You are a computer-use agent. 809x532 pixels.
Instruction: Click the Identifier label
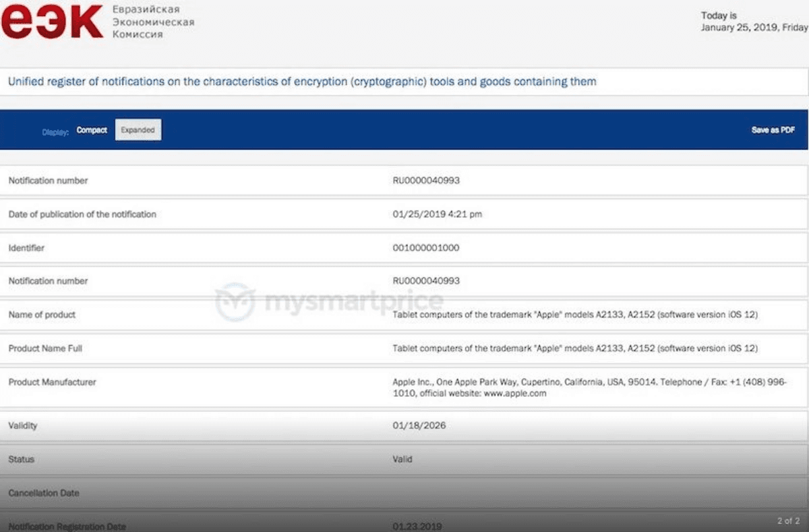click(x=26, y=248)
